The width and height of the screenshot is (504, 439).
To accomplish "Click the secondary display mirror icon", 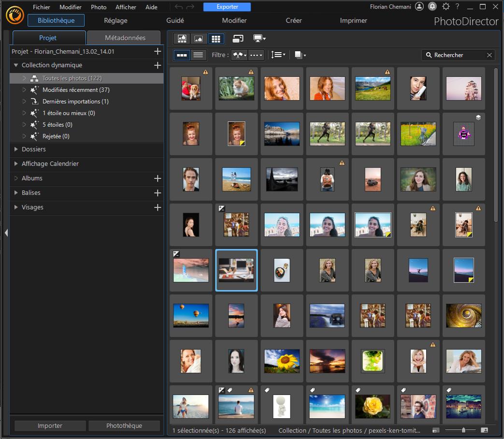I will tap(237, 39).
